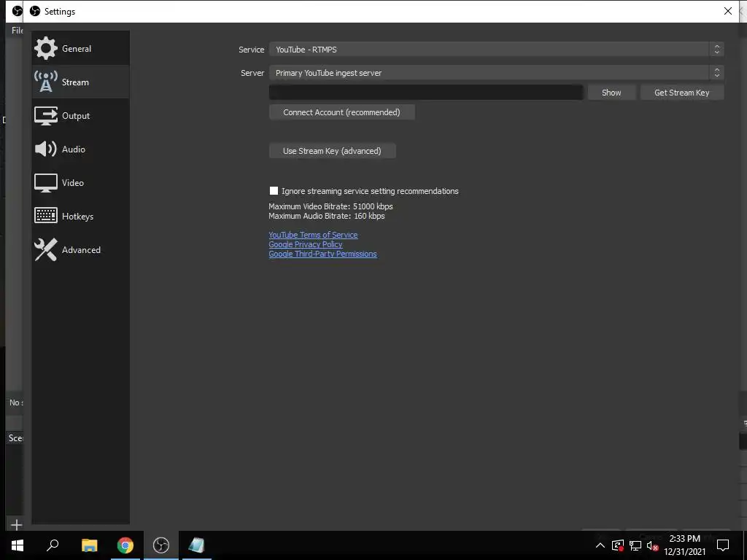
Task: Enable Ignore streaming service setting recommendations
Action: pyautogui.click(x=274, y=190)
